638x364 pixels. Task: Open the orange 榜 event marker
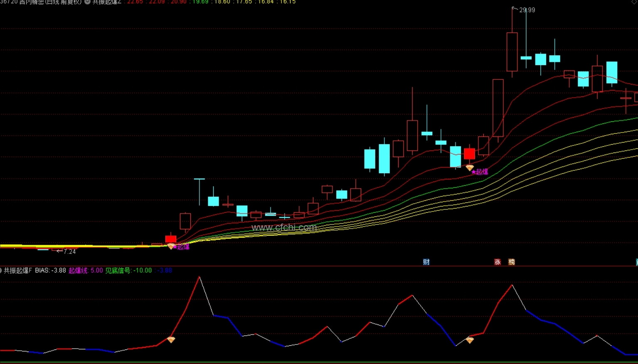512,262
